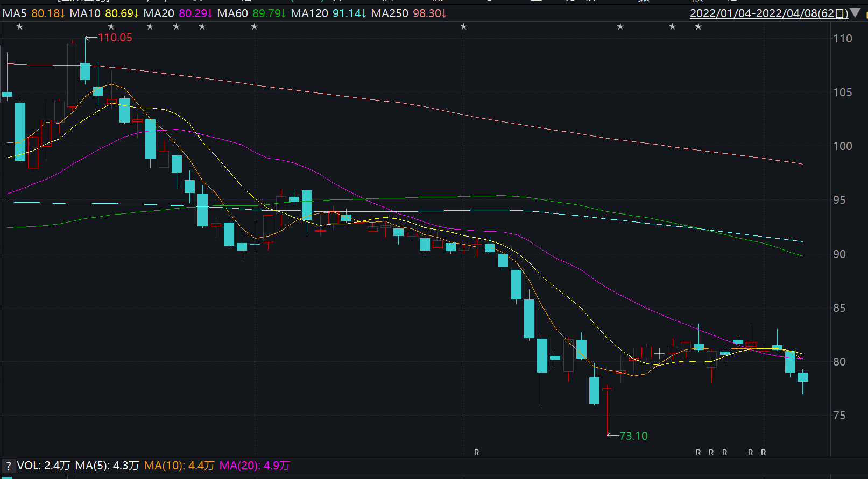Image resolution: width=868 pixels, height=479 pixels.
Task: Click the volume MA(5): 4.3万 label
Action: (107, 466)
